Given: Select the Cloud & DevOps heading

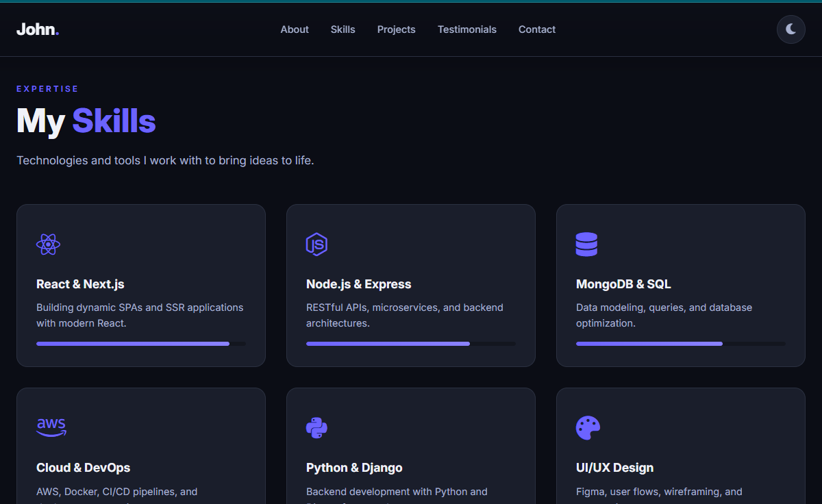Looking at the screenshot, I should pos(83,468).
